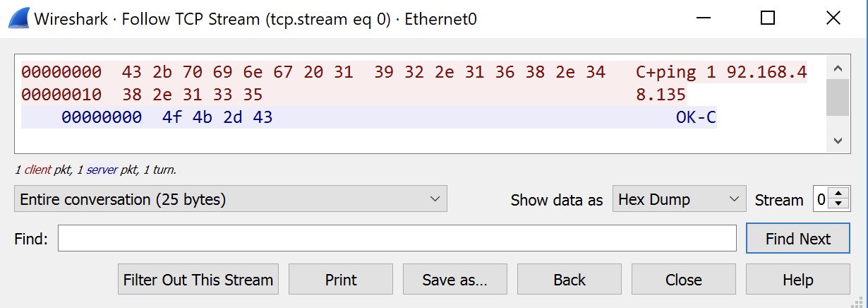Click inside the Find text field
The width and height of the screenshot is (868, 308).
397,239
